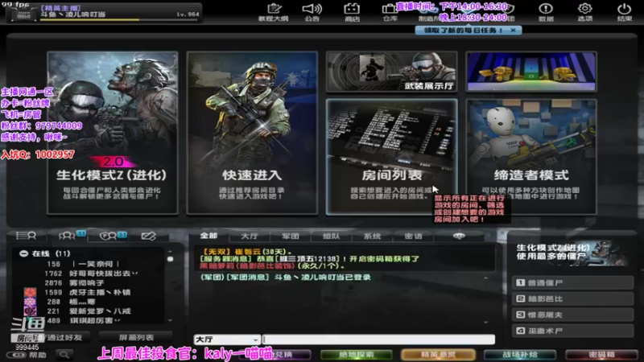Open the 教程大纲 tutorial icon
Viewport: 644px width, 362px height.
273,12
